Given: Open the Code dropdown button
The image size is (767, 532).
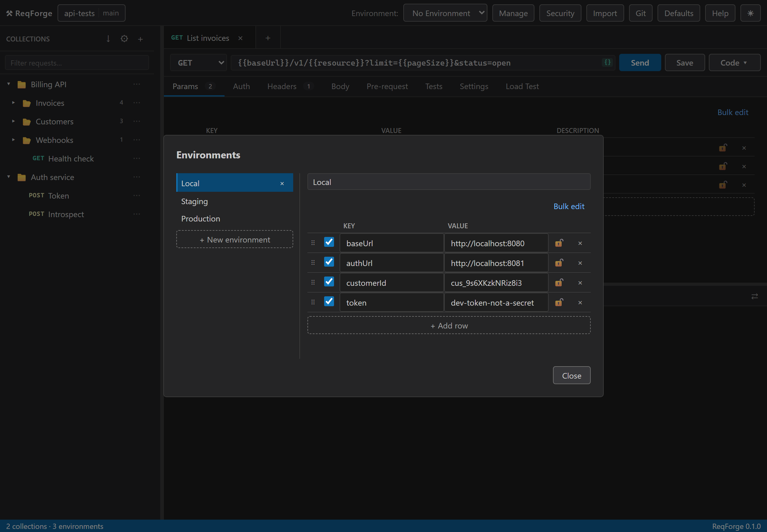Looking at the screenshot, I should 734,63.
